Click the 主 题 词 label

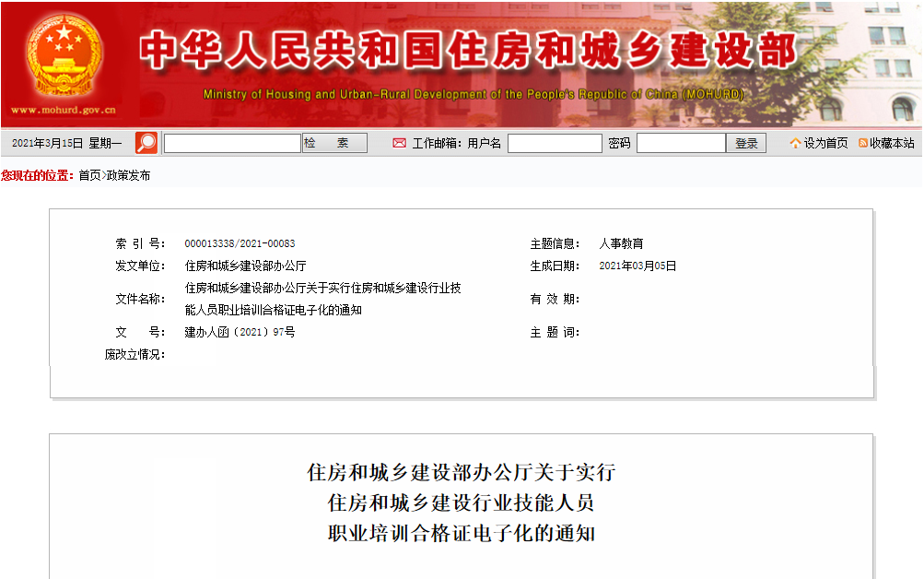(x=556, y=332)
